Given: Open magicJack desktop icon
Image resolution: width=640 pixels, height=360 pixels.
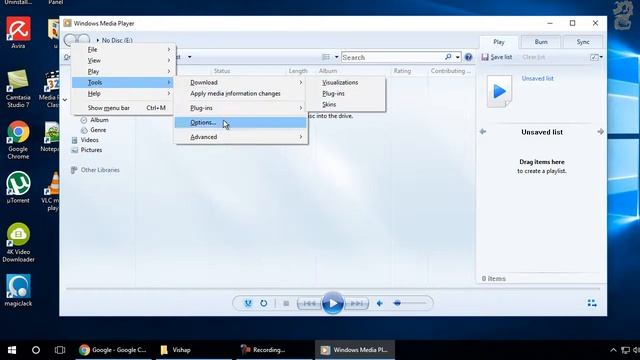Looking at the screenshot, I should [x=18, y=290].
